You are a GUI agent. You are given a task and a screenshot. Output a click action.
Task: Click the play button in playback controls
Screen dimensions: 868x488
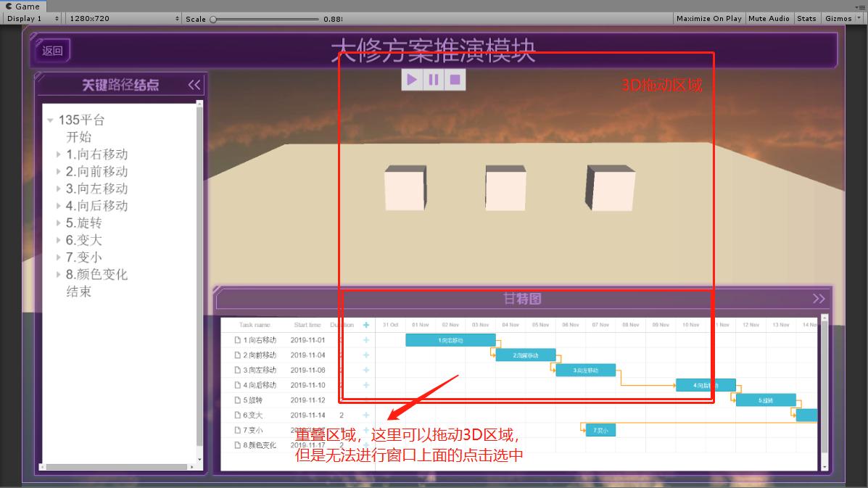click(x=412, y=80)
